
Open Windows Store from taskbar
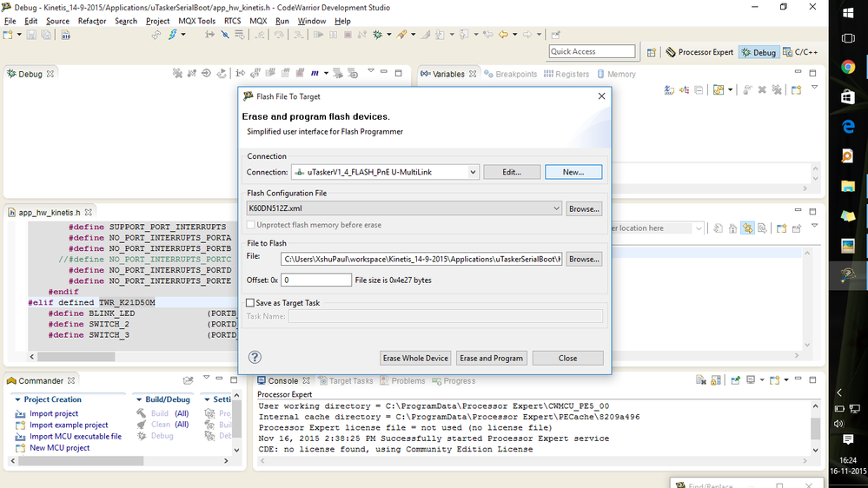pos(848,97)
